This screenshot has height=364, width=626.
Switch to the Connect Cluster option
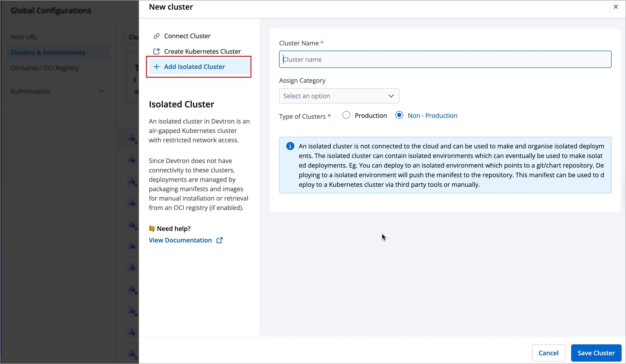tap(187, 36)
